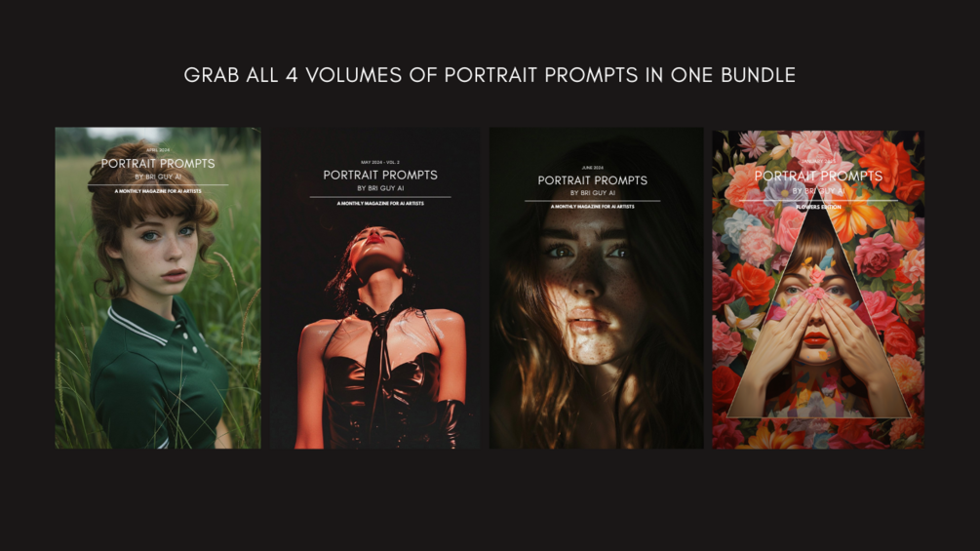The image size is (980, 551).
Task: Click the 'June 2024' date label
Action: (593, 168)
